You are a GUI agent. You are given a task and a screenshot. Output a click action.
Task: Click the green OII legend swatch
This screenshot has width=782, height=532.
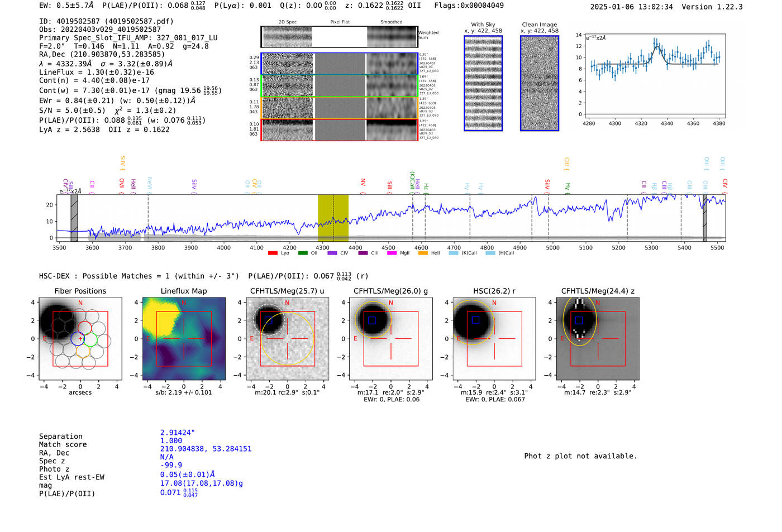coord(303,253)
